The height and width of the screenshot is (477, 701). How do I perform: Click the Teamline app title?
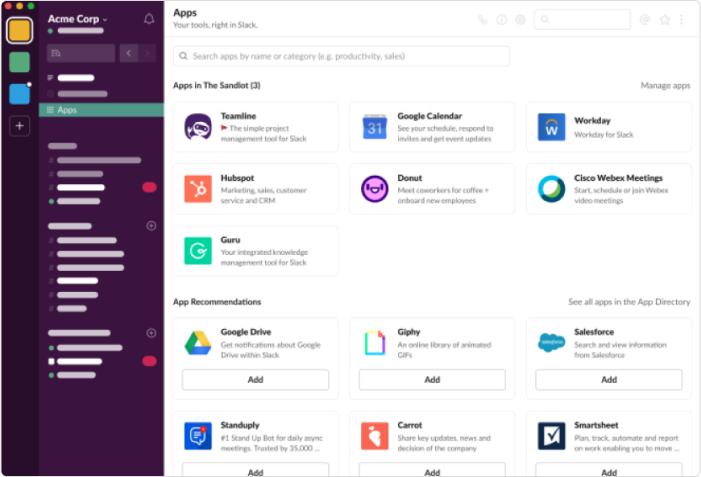click(238, 116)
